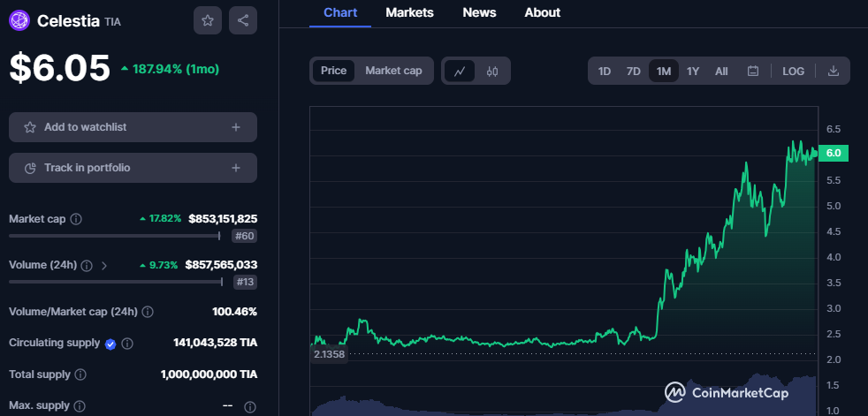This screenshot has height=416, width=868.
Task: Expand Track in portfolio with plus
Action: [x=236, y=168]
